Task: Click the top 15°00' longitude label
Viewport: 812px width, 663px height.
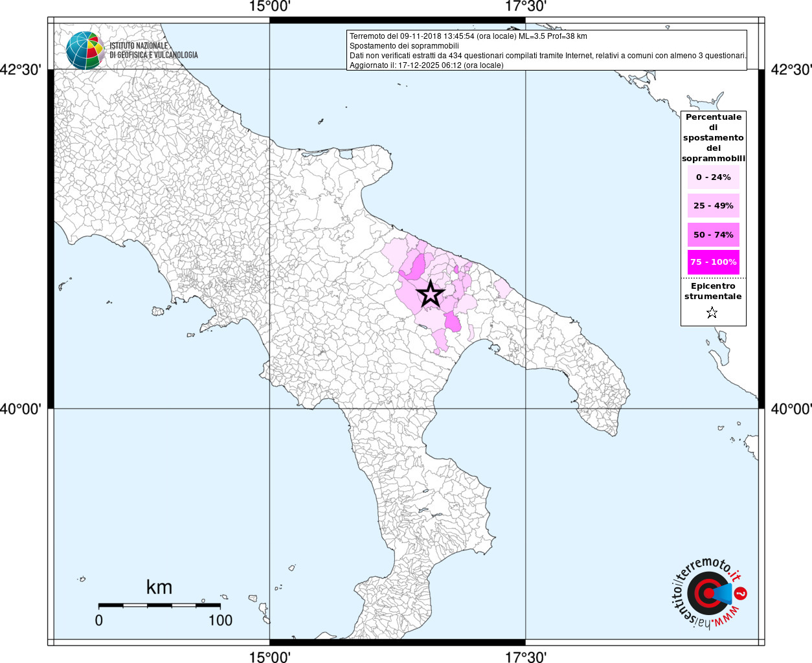Action: pos(269,6)
